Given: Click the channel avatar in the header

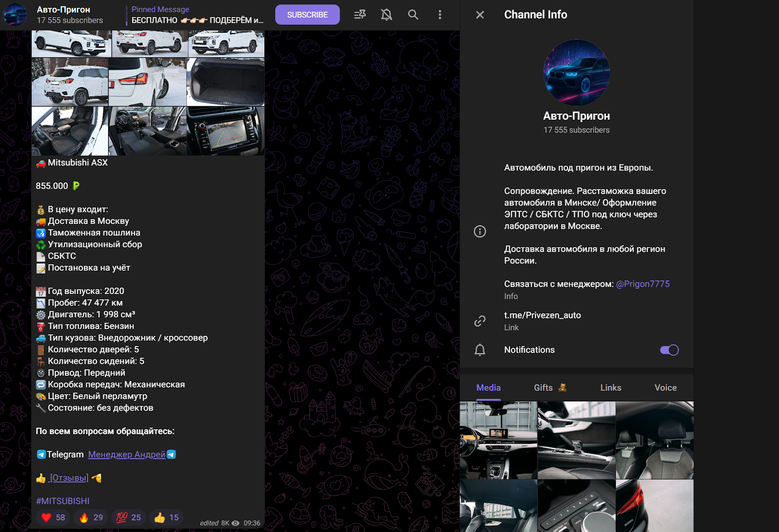Looking at the screenshot, I should click(x=15, y=14).
